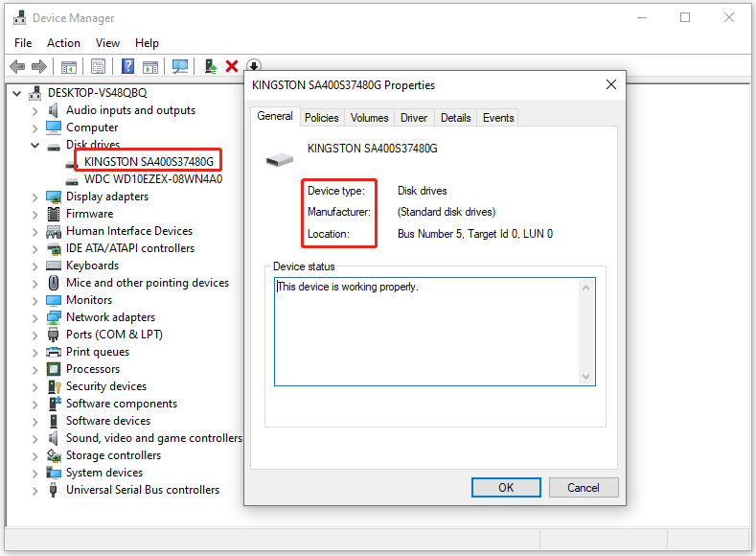Collapse the DESKTOP-VS48QBQ root node
The image size is (756, 556).
click(17, 93)
